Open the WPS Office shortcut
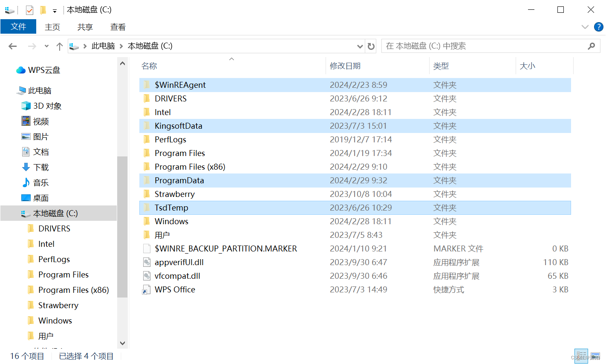Viewport: 606px width, 364px height. pos(174,289)
